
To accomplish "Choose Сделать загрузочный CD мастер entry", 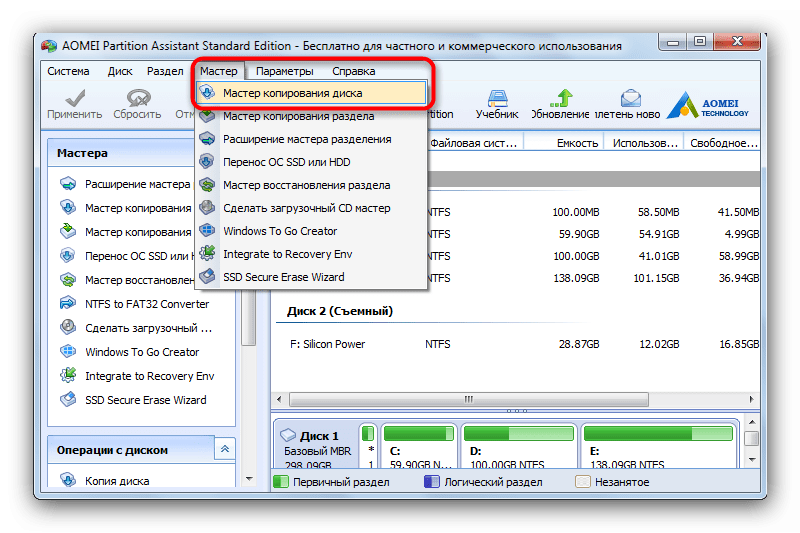I will tap(311, 208).
